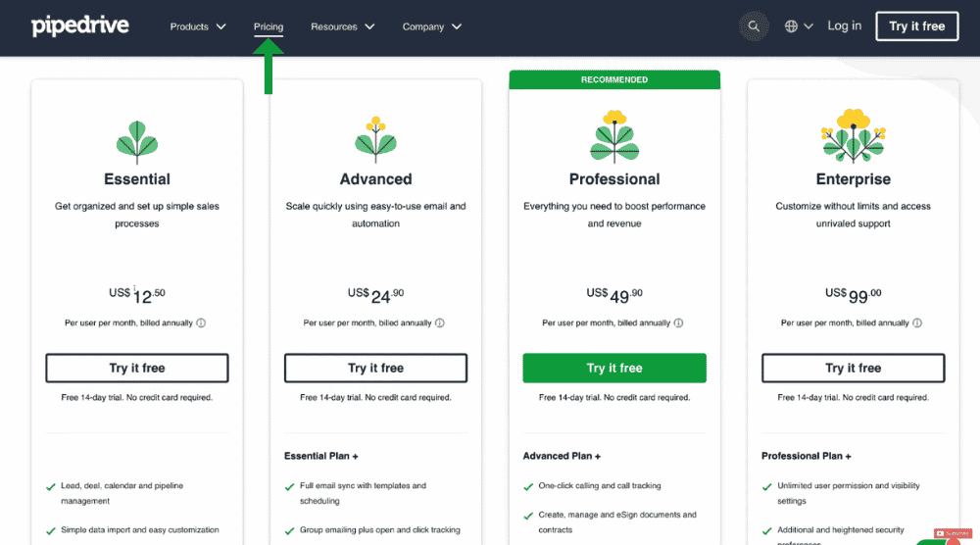The image size is (980, 545).
Task: Click Try it free in header
Action: click(x=917, y=26)
